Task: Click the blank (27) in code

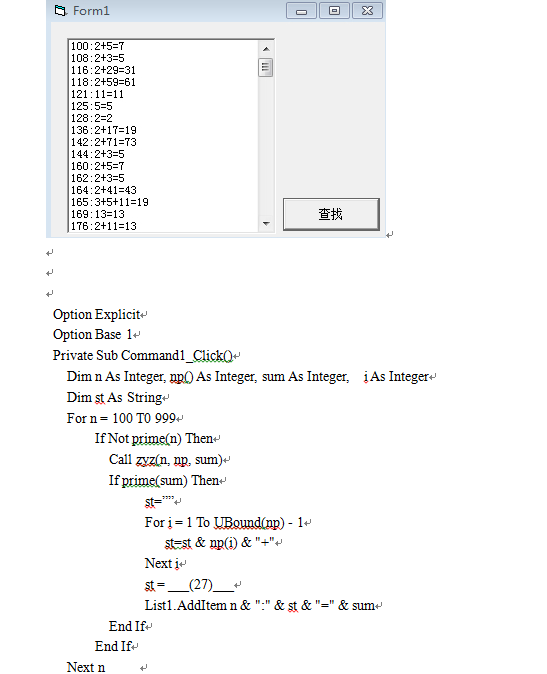Action: point(201,585)
